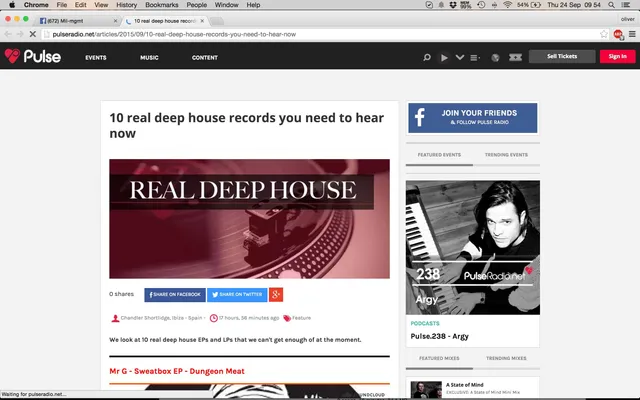This screenshot has height=400, width=640.
Task: Click the Time Machine clock icon
Action: [x=481, y=5]
